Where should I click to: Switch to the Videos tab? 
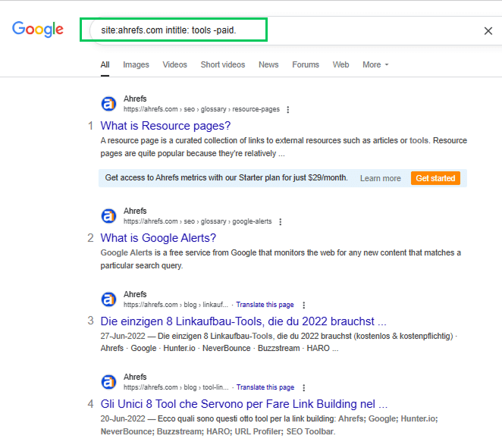coord(175,64)
